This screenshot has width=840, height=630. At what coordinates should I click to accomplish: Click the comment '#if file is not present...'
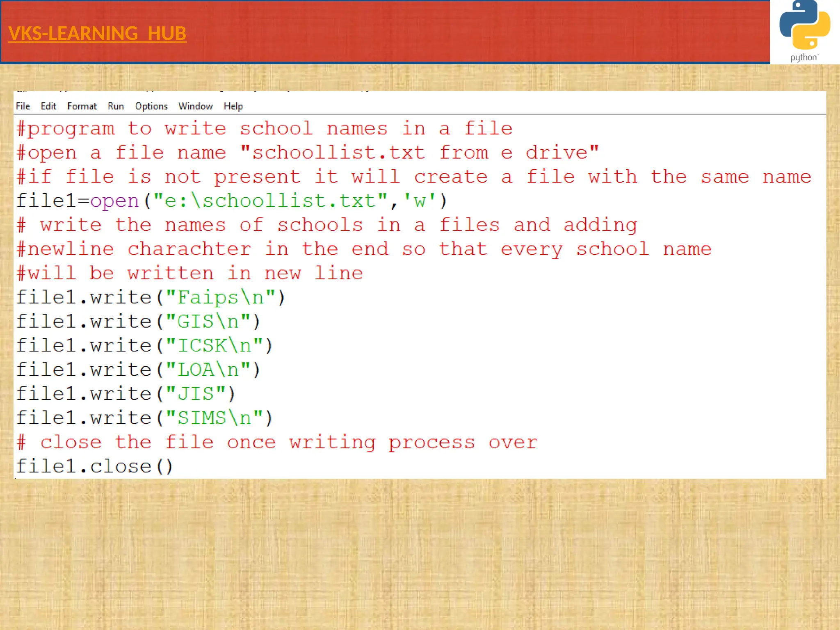414,177
